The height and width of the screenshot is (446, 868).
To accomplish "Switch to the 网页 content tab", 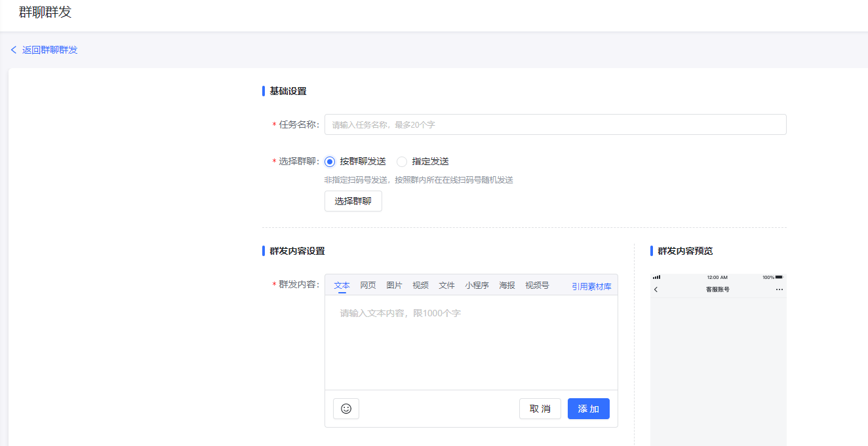I will click(368, 286).
